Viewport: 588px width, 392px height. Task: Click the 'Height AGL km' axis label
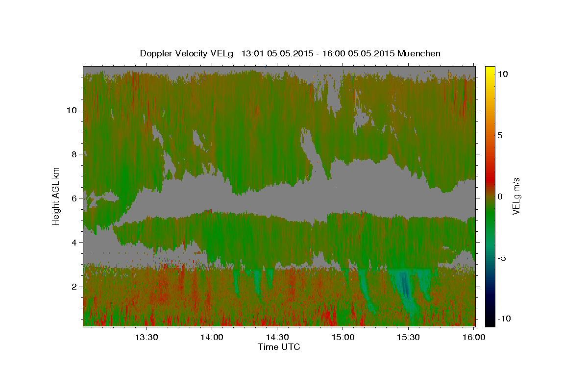pyautogui.click(x=56, y=196)
